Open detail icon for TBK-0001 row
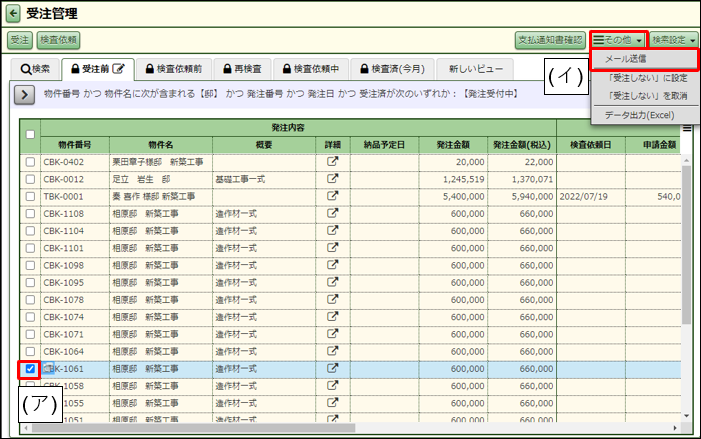 pyautogui.click(x=332, y=196)
